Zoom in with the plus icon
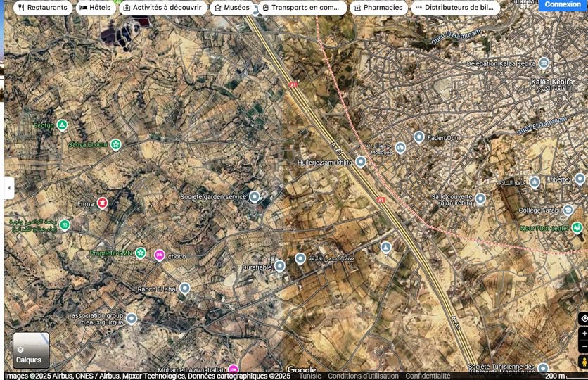Viewport: 588px width, 380px height. pos(583,334)
